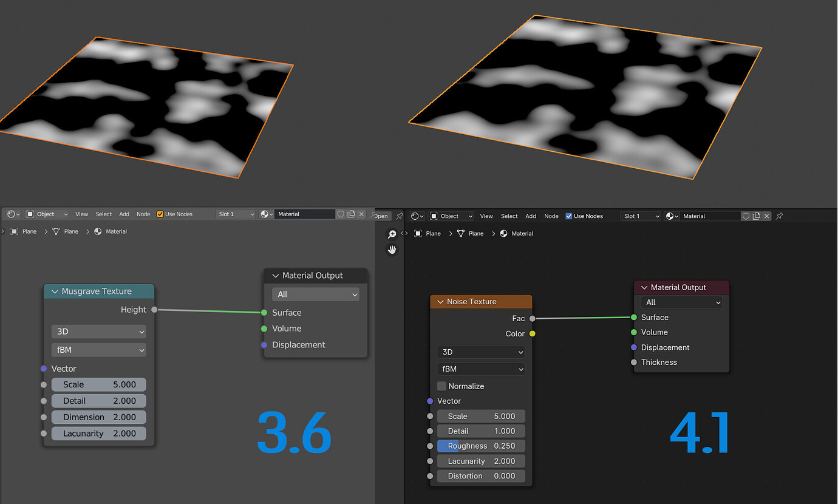
Task: Click the Distortion 0.000 field on the Noise Texture node
Action: click(x=481, y=476)
